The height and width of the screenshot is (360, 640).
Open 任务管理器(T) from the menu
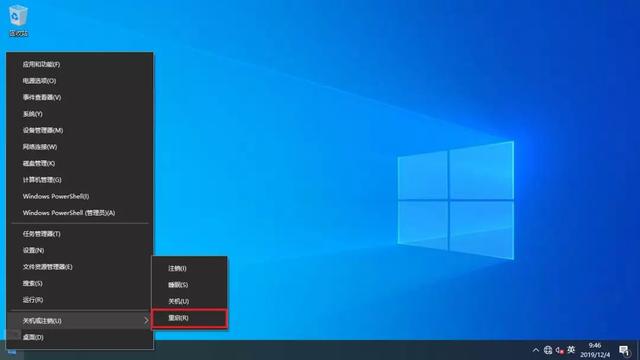(80, 234)
